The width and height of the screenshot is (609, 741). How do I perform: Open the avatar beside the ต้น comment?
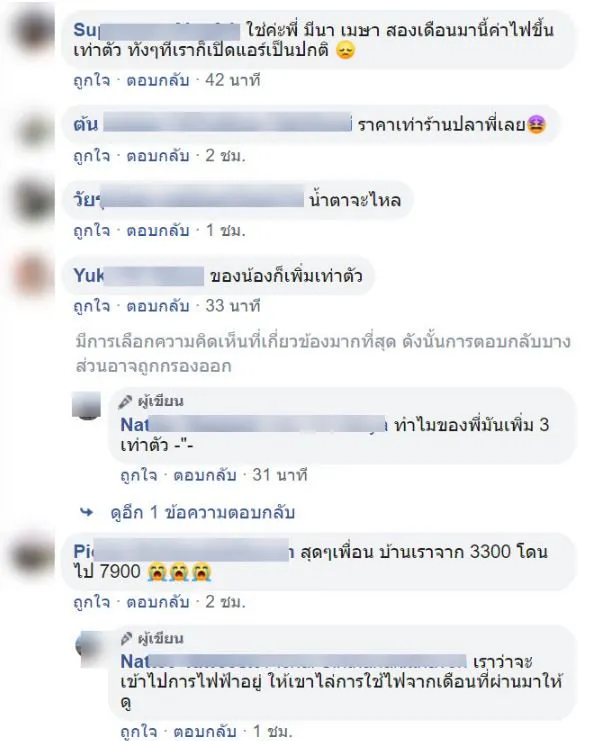(37, 128)
